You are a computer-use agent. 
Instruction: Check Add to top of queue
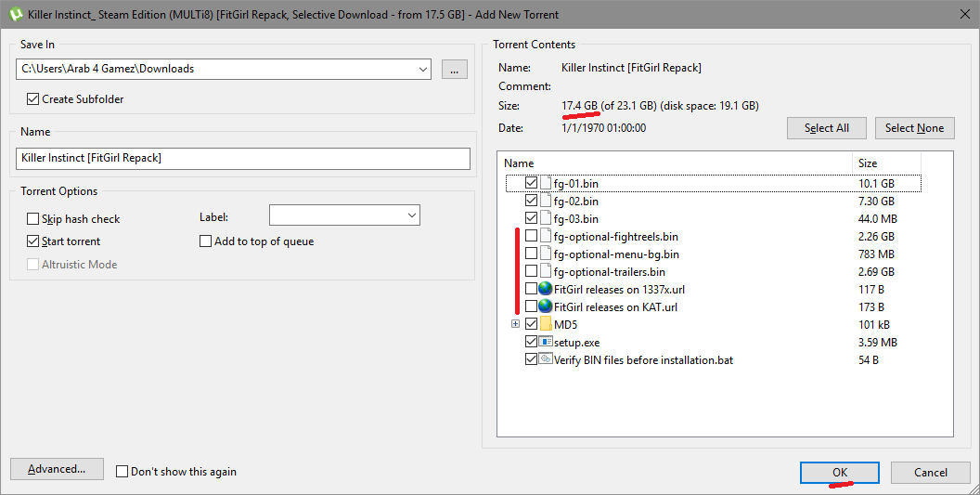pyautogui.click(x=206, y=241)
